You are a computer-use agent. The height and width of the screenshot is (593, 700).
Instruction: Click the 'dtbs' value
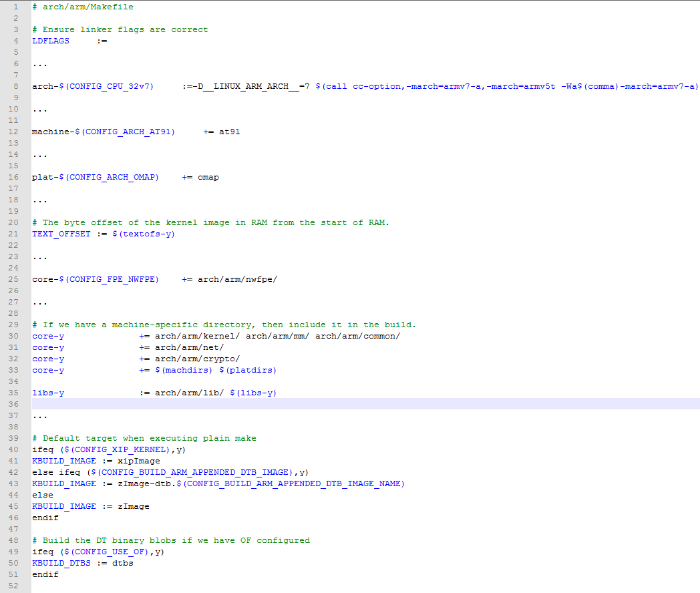click(x=123, y=563)
